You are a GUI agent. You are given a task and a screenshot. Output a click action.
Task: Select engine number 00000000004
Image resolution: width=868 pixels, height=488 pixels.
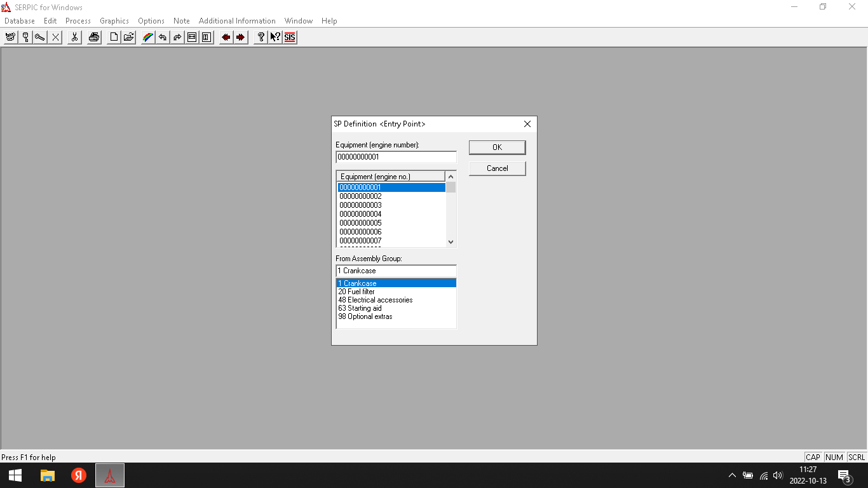[x=360, y=214]
